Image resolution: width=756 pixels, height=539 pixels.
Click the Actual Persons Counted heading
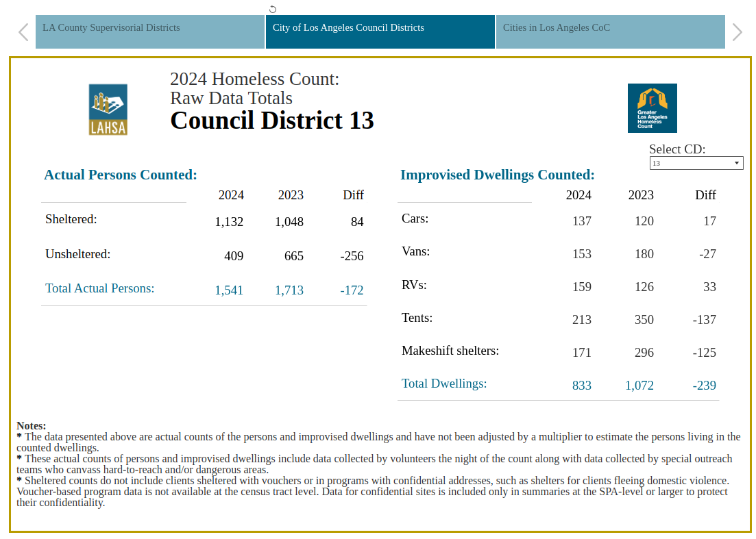click(120, 175)
